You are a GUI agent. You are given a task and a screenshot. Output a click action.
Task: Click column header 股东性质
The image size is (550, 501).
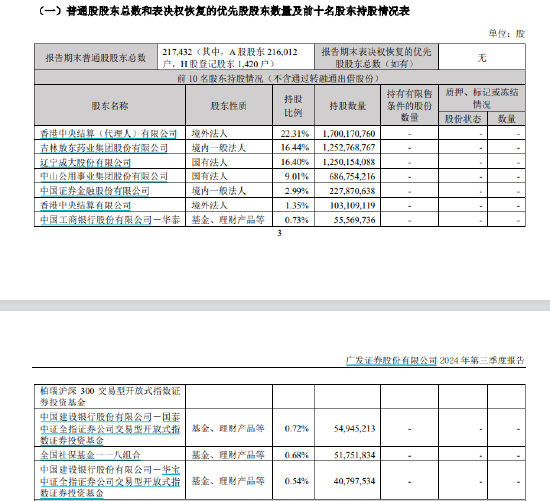click(229, 106)
